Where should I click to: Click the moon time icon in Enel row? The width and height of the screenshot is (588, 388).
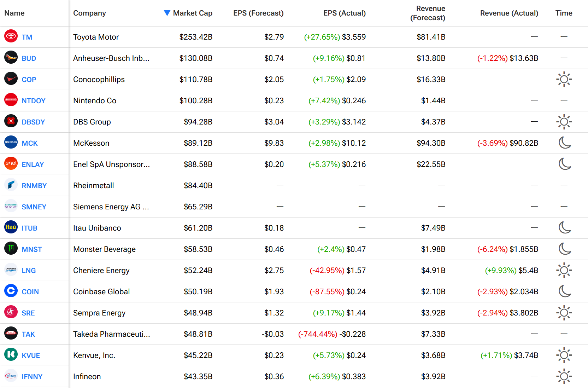(x=565, y=164)
